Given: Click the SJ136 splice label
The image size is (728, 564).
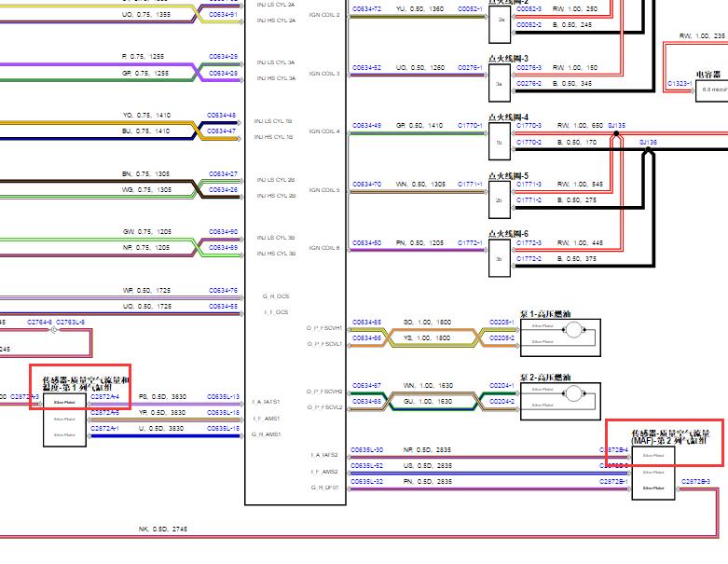Looking at the screenshot, I should click(x=648, y=142).
